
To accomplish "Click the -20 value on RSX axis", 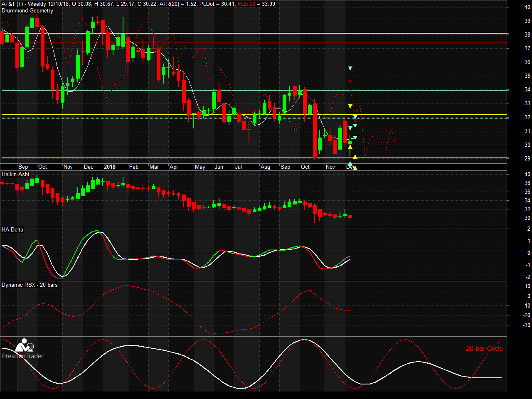I will click(x=526, y=315).
